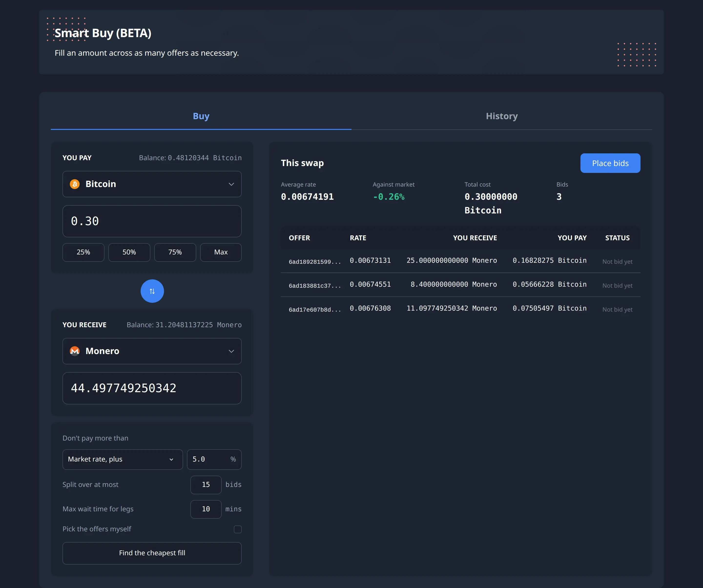Click Find the cheapest fill button
Screen dimensions: 703x588
152,553
